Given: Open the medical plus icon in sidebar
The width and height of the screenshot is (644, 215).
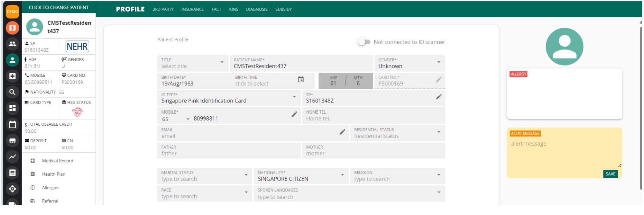Looking at the screenshot, I should pos(12,76).
